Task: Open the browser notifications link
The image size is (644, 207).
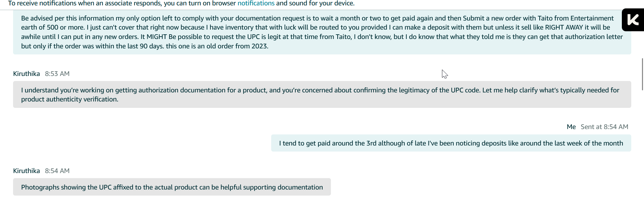Action: pyautogui.click(x=256, y=3)
